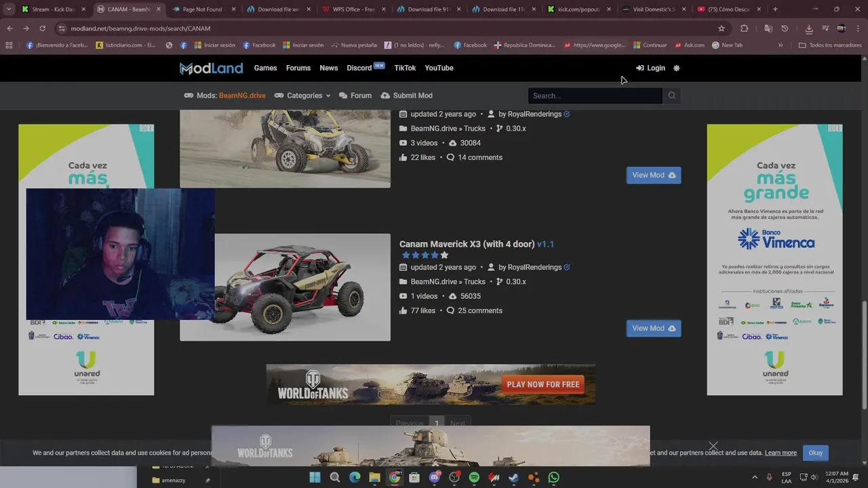Image resolution: width=868 pixels, height=488 pixels.
Task: Close the bottom World of Tanks ad overlay
Action: click(x=713, y=446)
